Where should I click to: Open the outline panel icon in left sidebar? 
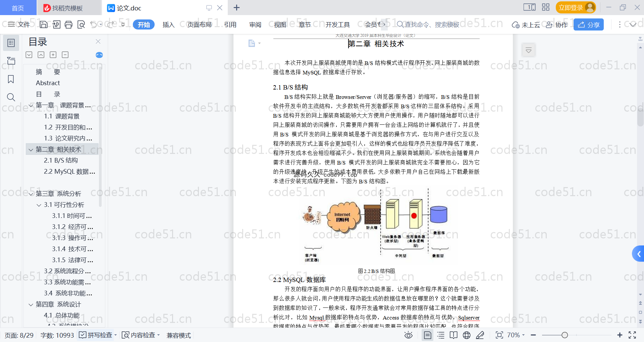[11, 43]
